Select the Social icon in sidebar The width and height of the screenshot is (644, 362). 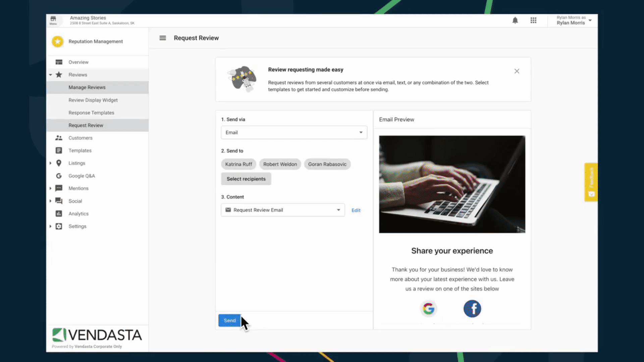[x=59, y=201]
